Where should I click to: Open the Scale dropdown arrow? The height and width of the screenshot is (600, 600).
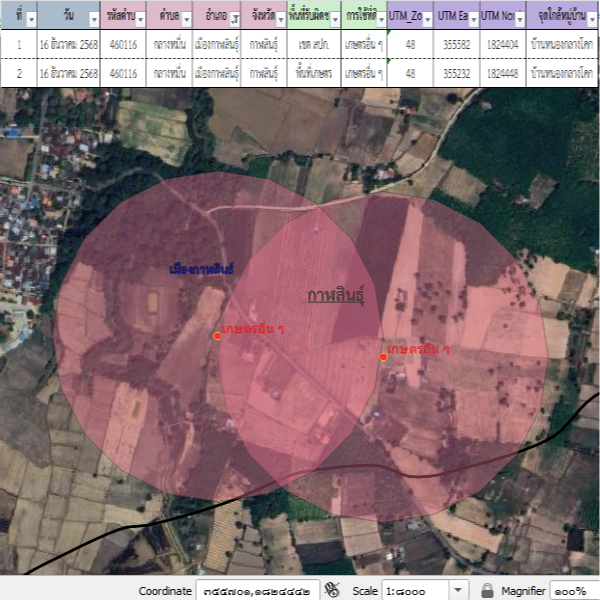click(459, 590)
